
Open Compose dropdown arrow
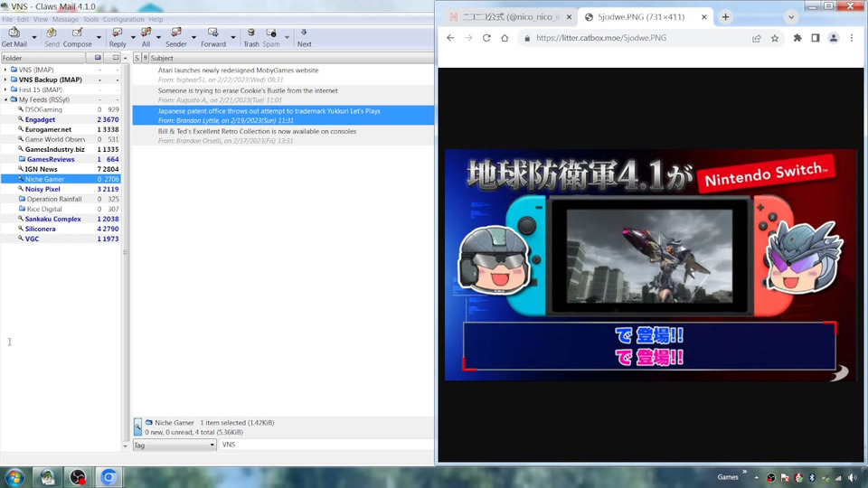[x=99, y=38]
